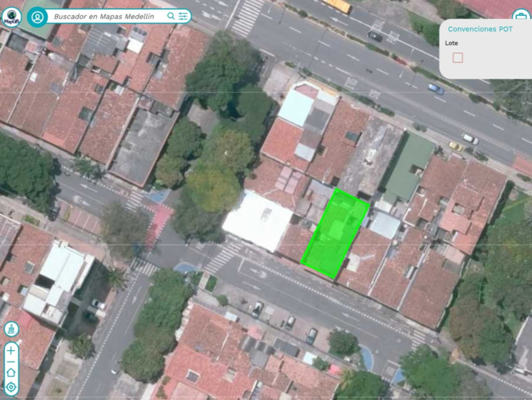The width and height of the screenshot is (532, 400).
Task: Select the Lote legend color swatch
Action: (458, 58)
